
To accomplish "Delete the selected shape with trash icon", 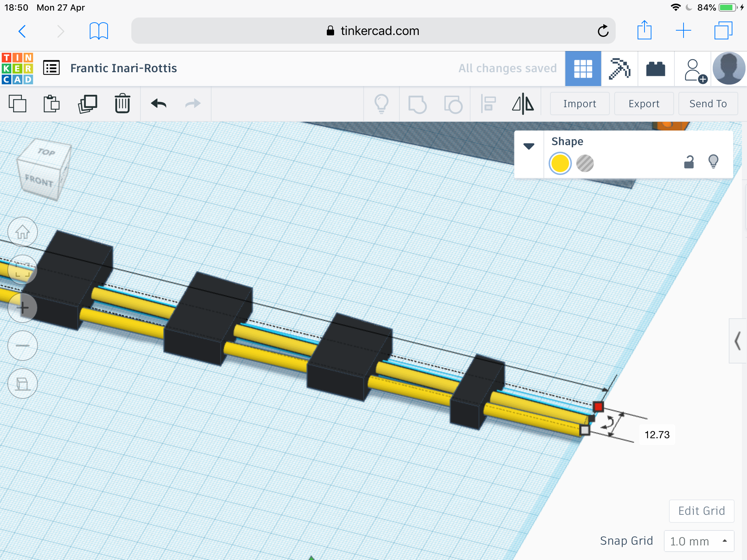I will [122, 104].
